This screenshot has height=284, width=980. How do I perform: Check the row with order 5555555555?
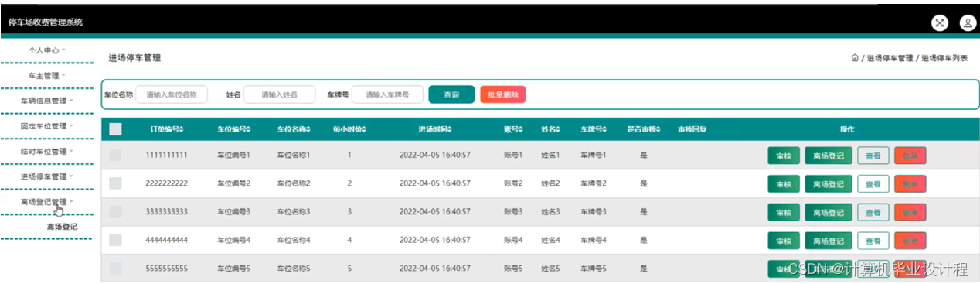(115, 269)
